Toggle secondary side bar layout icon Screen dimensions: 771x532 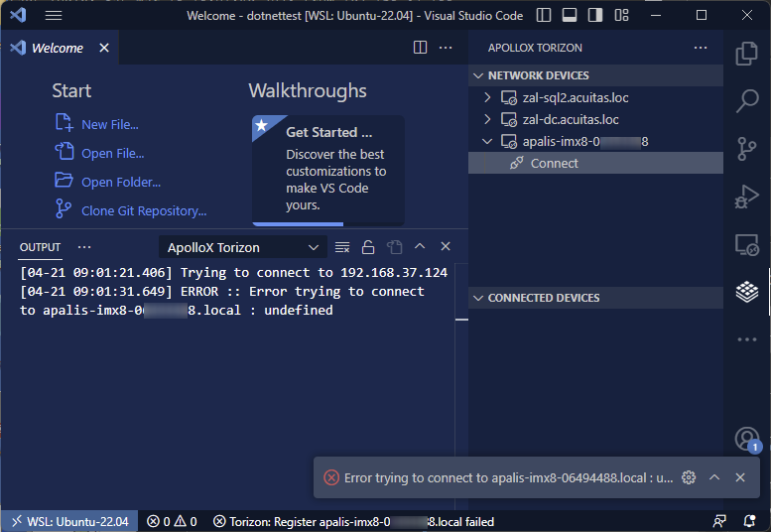pyautogui.click(x=595, y=16)
